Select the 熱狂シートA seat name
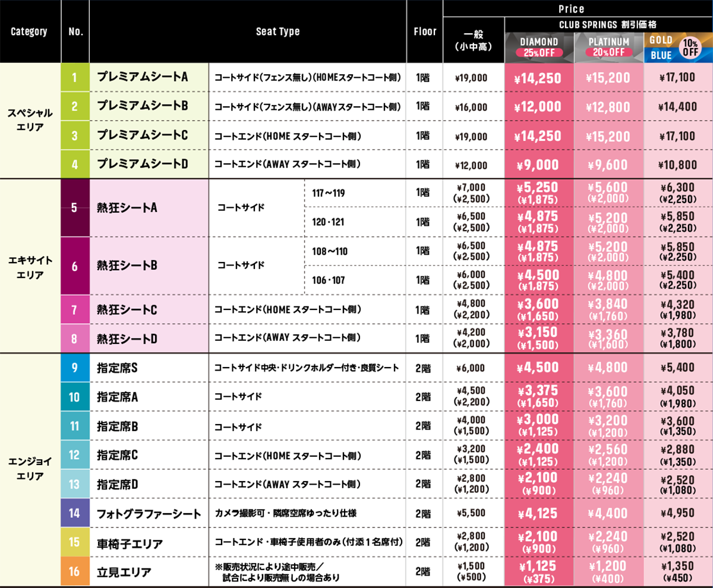Viewport: 713px width, 588px height. click(x=127, y=208)
